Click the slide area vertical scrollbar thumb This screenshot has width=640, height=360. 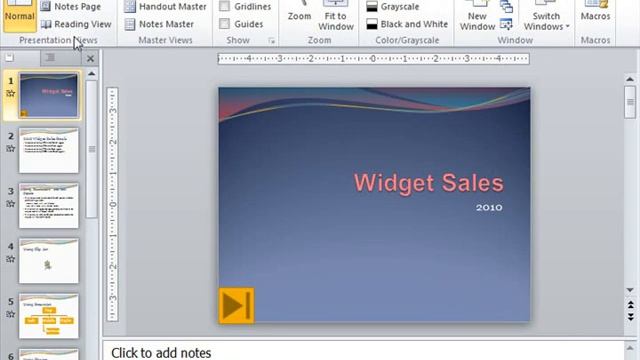click(x=630, y=102)
